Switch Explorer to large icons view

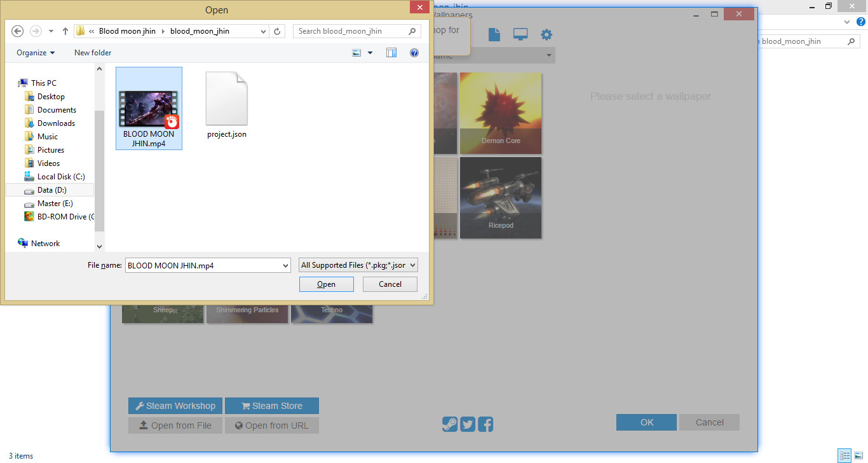pyautogui.click(x=858, y=455)
